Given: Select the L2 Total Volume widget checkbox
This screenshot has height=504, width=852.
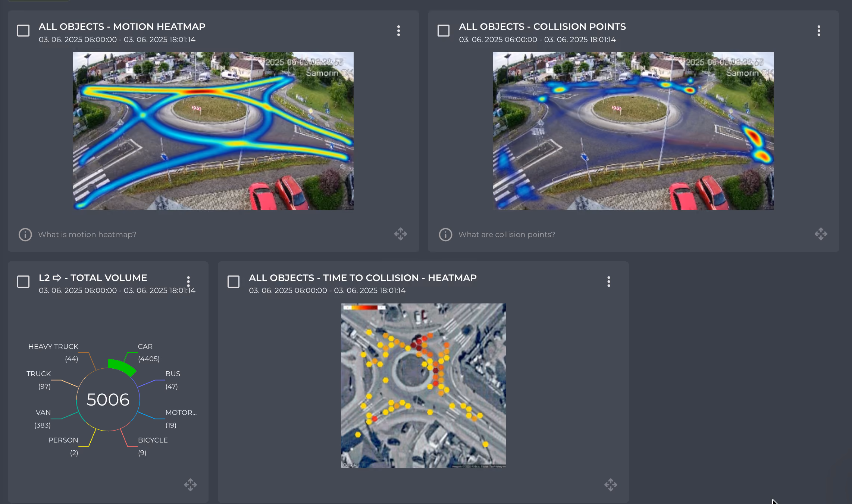Looking at the screenshot, I should [24, 281].
